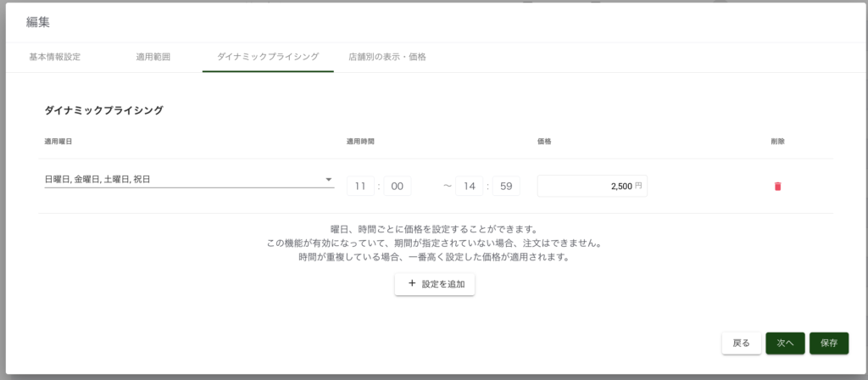Screen dimensions: 868x380
Task: Click the selected days text 日曜日, 金曜日, 土曜日, 祝日
Action: [97, 180]
